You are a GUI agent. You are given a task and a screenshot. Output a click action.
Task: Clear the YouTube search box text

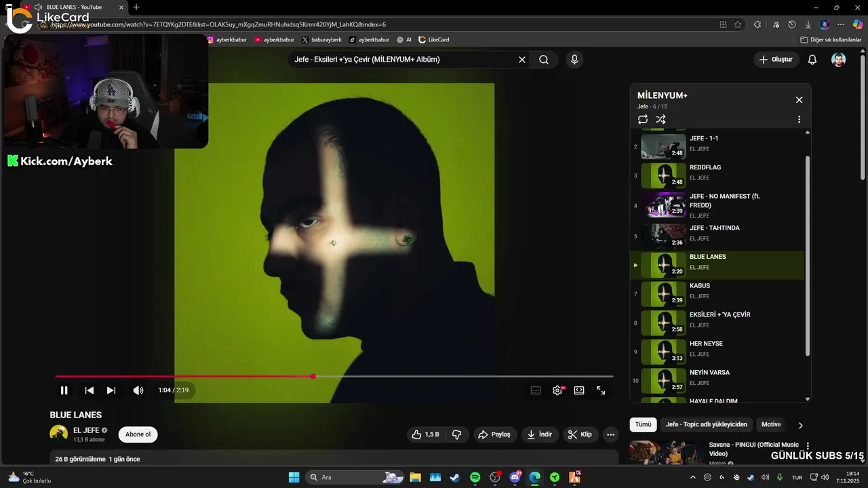[522, 60]
